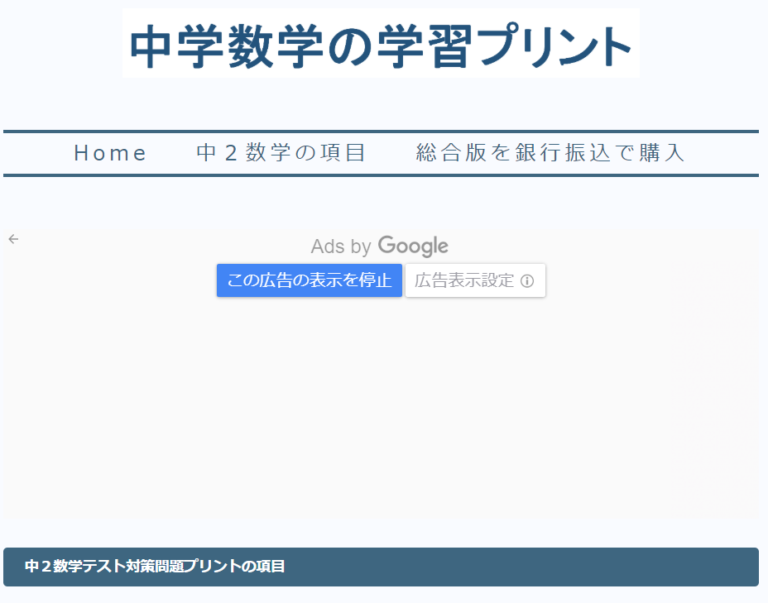
Task: Select 総合版を銀行振込で購入 menu item
Action: pos(550,153)
